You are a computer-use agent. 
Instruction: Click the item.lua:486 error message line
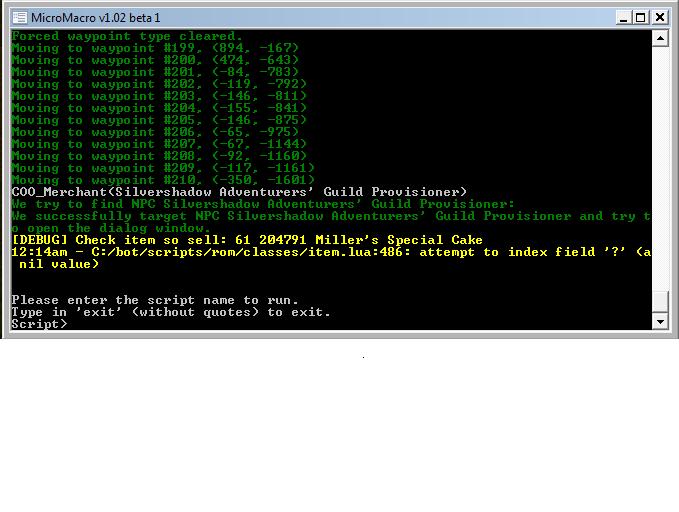pyautogui.click(x=330, y=252)
